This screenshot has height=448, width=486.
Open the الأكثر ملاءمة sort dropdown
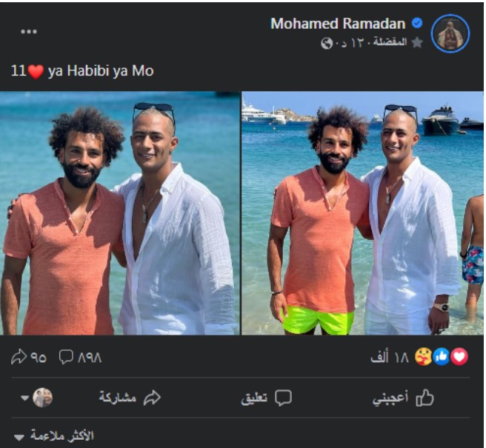(x=53, y=436)
